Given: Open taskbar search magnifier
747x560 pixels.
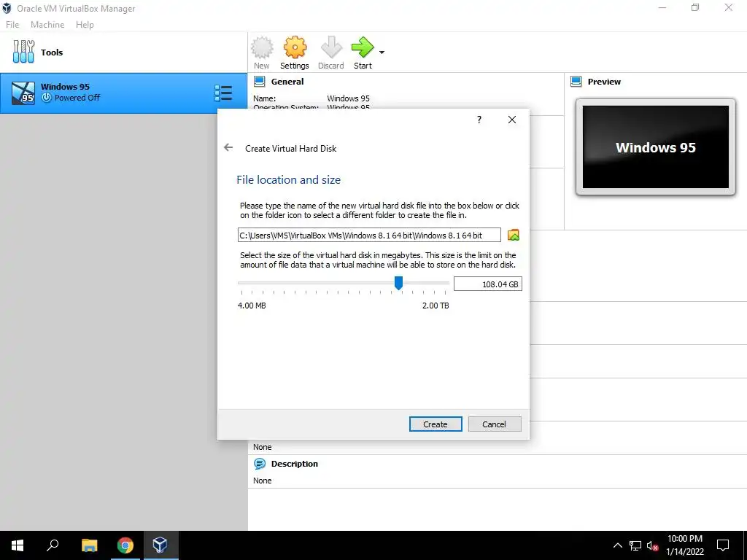Looking at the screenshot, I should [x=53, y=545].
